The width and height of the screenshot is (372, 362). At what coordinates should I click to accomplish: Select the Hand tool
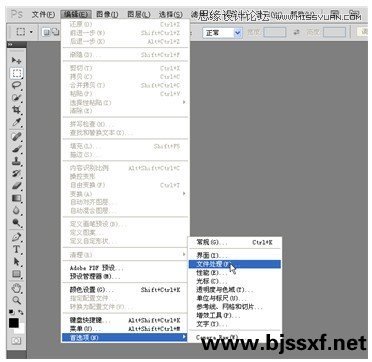coord(16,288)
